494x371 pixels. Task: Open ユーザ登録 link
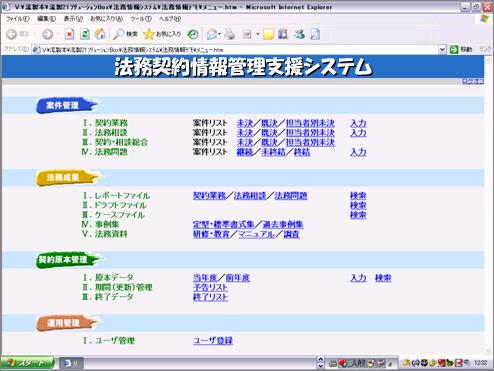[213, 341]
